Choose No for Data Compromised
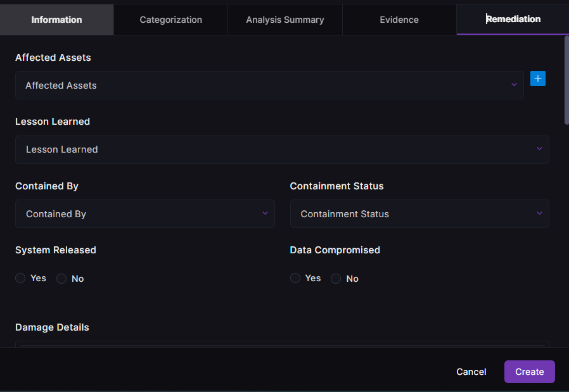The height and width of the screenshot is (392, 569). pos(336,279)
